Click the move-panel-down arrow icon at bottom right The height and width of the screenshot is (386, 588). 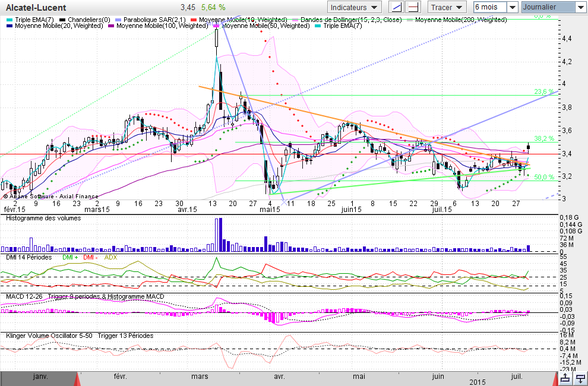pyautogui.click(x=580, y=378)
